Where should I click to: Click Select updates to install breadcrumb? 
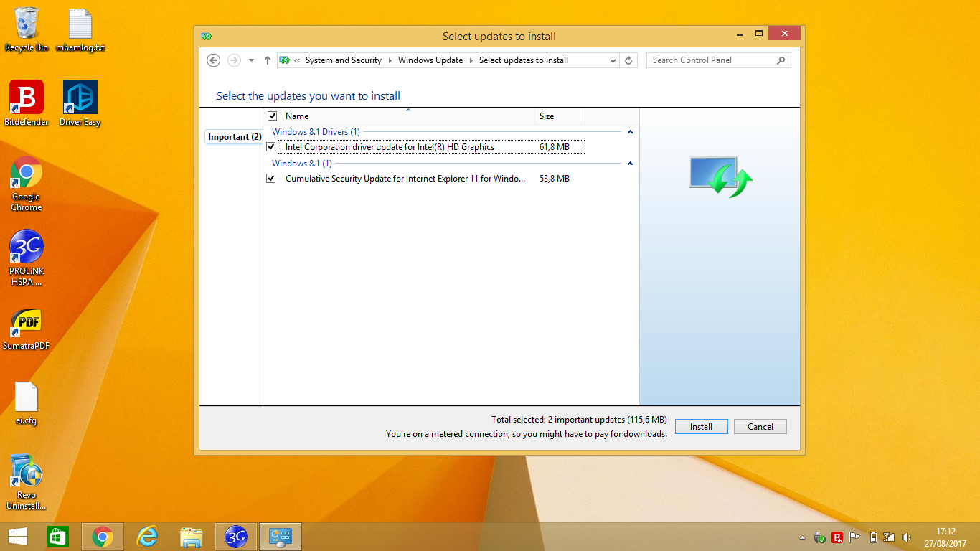[524, 60]
